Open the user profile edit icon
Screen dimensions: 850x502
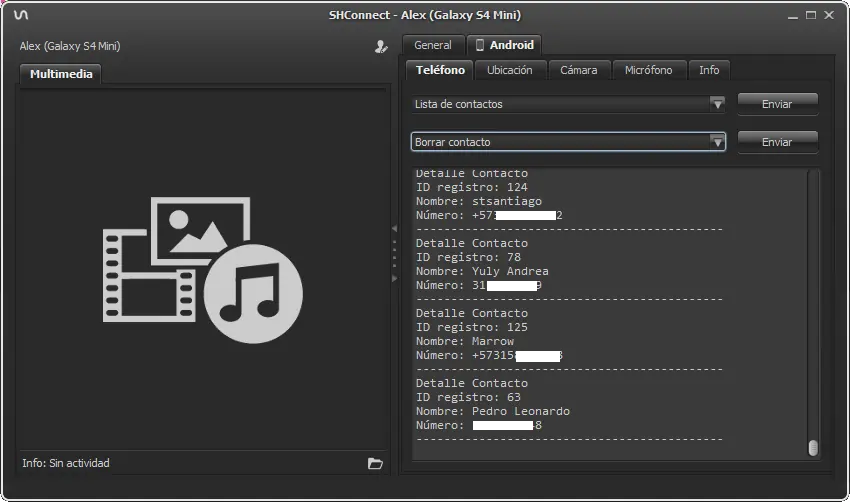point(381,47)
